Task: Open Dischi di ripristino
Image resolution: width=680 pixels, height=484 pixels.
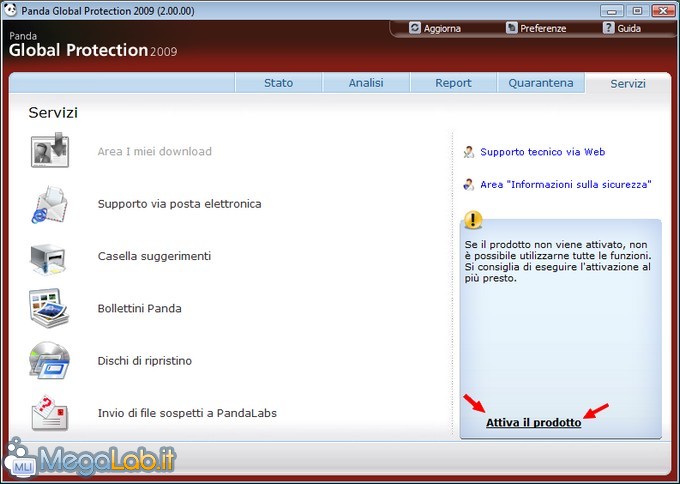Action: coord(145,361)
